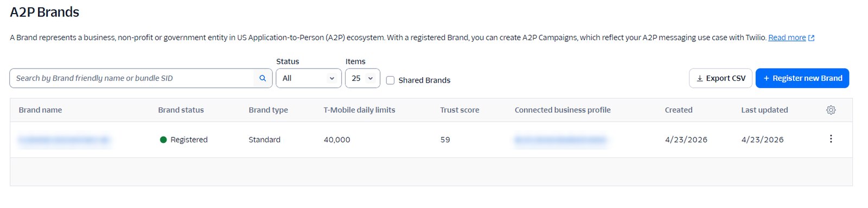Click the Export CSV button

point(720,78)
